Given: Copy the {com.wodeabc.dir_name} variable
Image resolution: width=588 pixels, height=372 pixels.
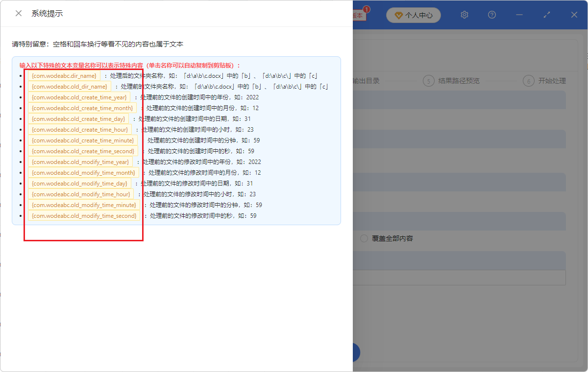Looking at the screenshot, I should [64, 75].
